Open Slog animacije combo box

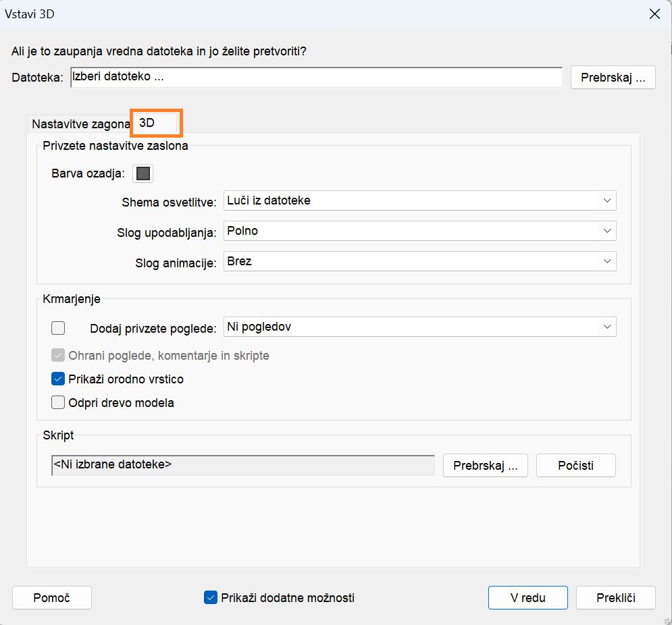[x=419, y=261]
